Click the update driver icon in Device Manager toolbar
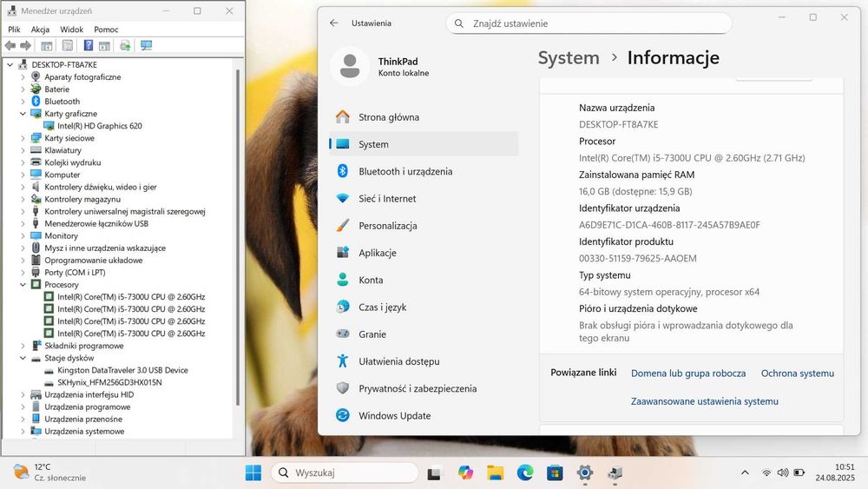This screenshot has height=489, width=868. point(125,45)
